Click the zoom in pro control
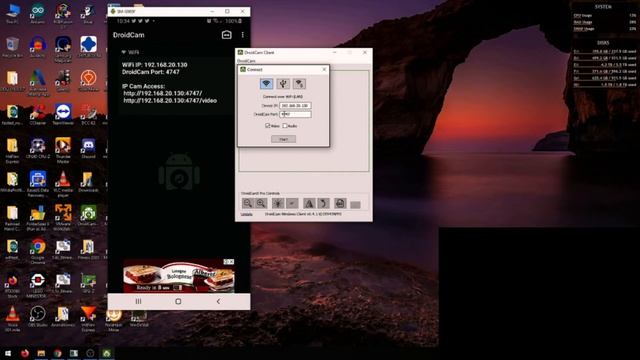The height and width of the screenshot is (360, 640). [x=261, y=203]
